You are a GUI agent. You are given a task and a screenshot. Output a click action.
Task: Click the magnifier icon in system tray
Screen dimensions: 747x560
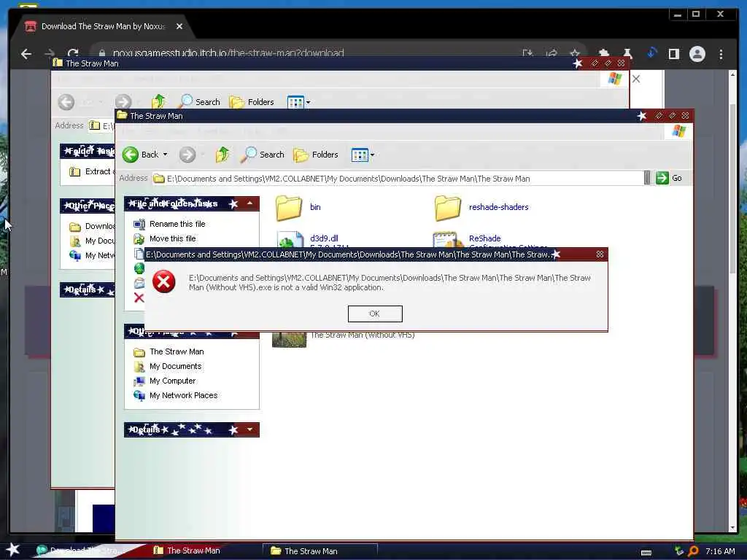coord(694,551)
